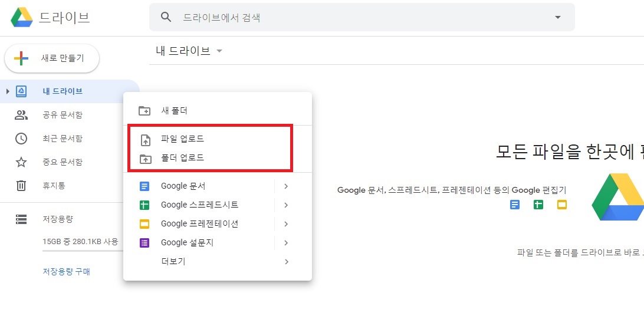Click the Sheets icon in welcome area
The width and height of the screenshot is (644, 329).
pos(538,204)
